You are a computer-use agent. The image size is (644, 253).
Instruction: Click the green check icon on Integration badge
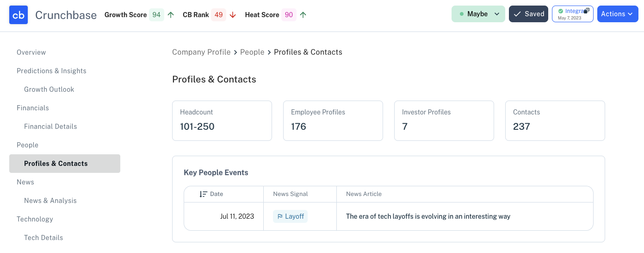[x=561, y=11]
